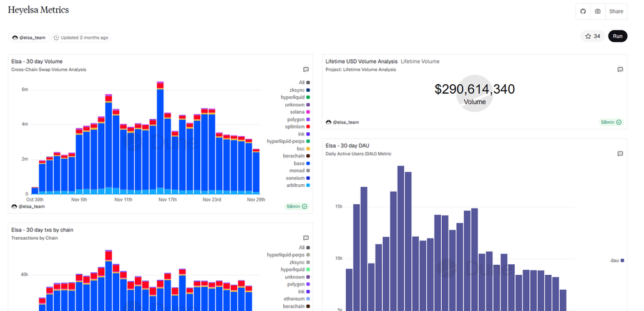Image resolution: width=644 pixels, height=311 pixels.
Task: Open comments on the 30 day Volume chart
Action: [306, 69]
